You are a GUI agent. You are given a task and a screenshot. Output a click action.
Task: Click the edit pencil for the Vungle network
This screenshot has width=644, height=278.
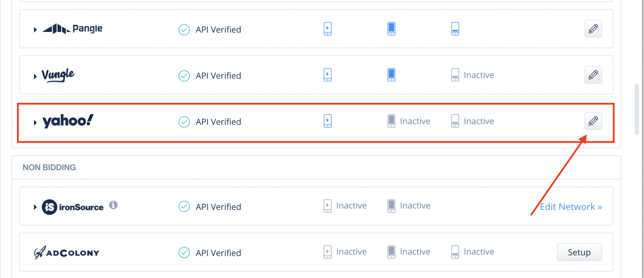pyautogui.click(x=593, y=75)
